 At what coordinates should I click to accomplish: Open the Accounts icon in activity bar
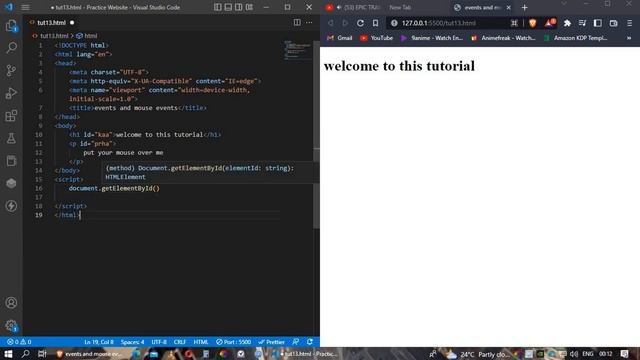pyautogui.click(x=11, y=303)
